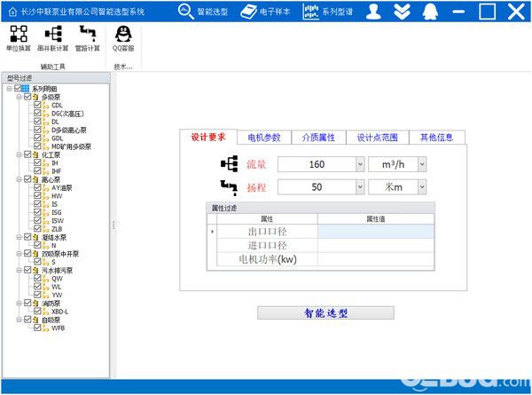Click the faucet icon beside 扬程
532x395 pixels.
coord(229,187)
